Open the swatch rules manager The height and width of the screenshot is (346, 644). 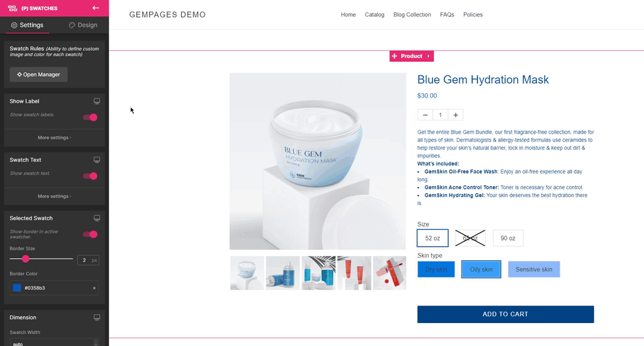tap(39, 74)
